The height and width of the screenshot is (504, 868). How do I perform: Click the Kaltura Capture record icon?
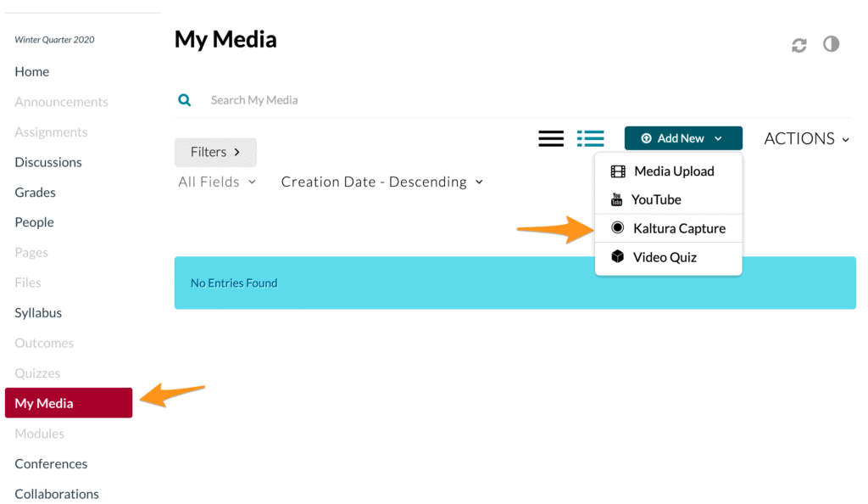tap(617, 227)
